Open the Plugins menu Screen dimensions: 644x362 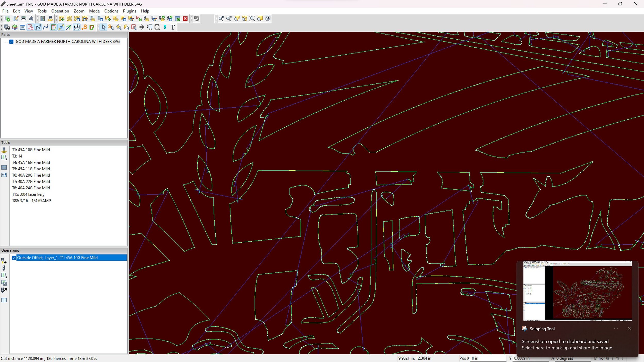(x=130, y=11)
